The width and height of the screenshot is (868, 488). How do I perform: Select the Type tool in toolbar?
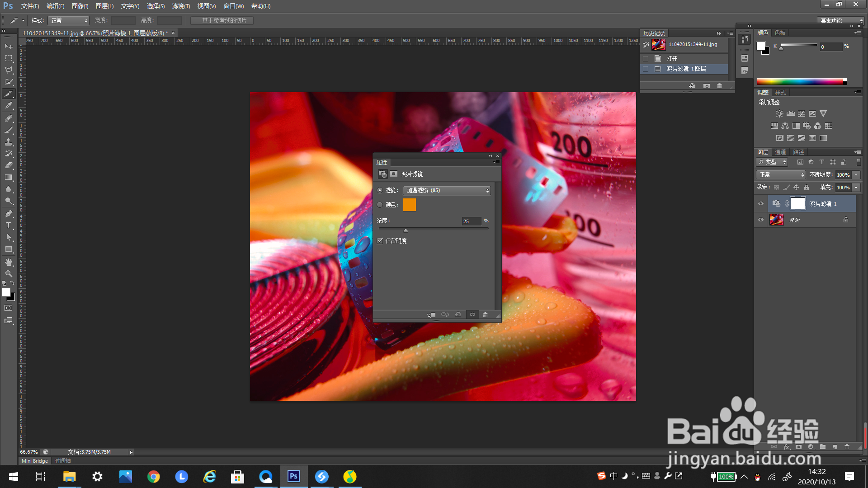(x=9, y=225)
